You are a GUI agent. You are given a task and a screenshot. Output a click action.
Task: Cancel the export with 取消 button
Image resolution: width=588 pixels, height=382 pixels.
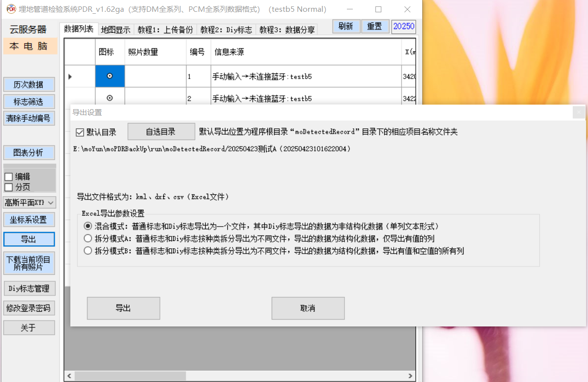(x=308, y=308)
